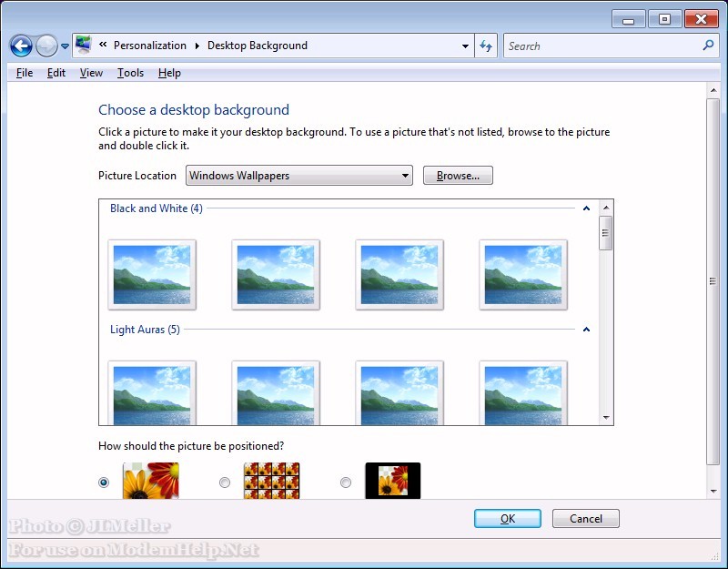The width and height of the screenshot is (728, 569).
Task: Select the fit-to-screen position radio button
Action: (x=104, y=483)
